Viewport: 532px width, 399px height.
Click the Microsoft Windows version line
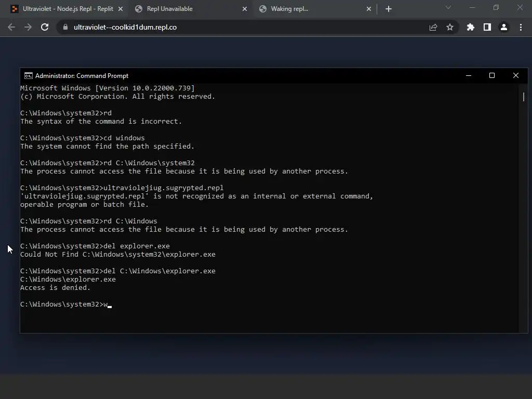click(x=108, y=88)
